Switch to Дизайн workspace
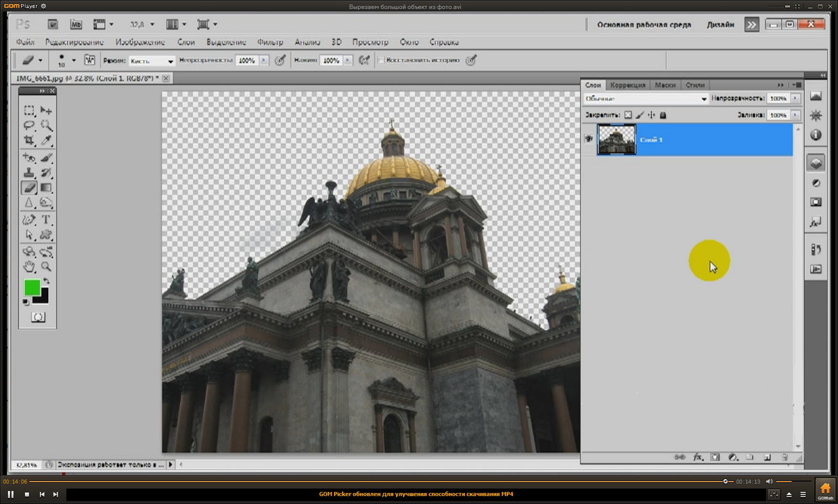The image size is (838, 504). tap(720, 25)
